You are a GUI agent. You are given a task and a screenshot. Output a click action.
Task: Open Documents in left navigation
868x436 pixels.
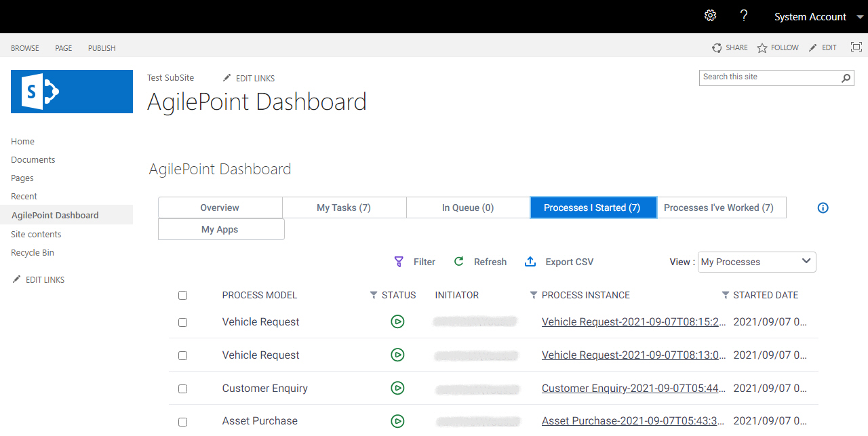[x=33, y=160]
